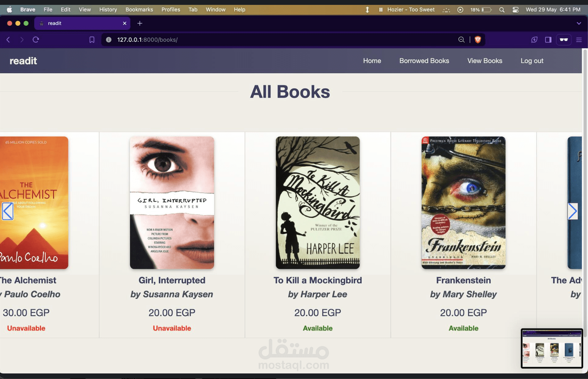The image size is (588, 379).
Task: Slide carousel to next books
Action: [572, 211]
